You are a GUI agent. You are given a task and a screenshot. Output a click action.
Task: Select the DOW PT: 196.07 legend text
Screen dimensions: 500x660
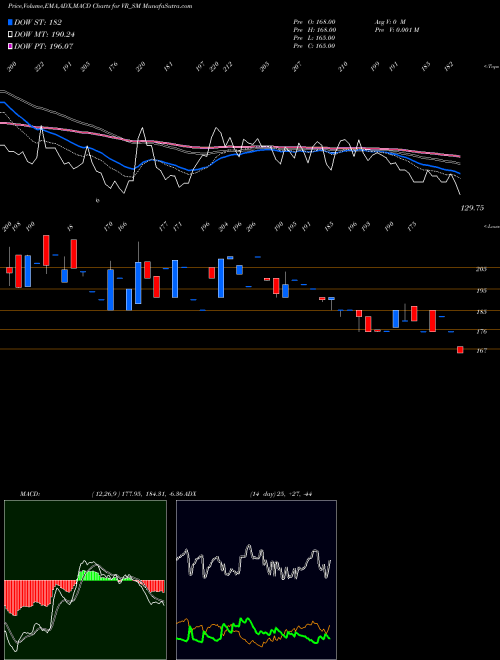(44, 46)
